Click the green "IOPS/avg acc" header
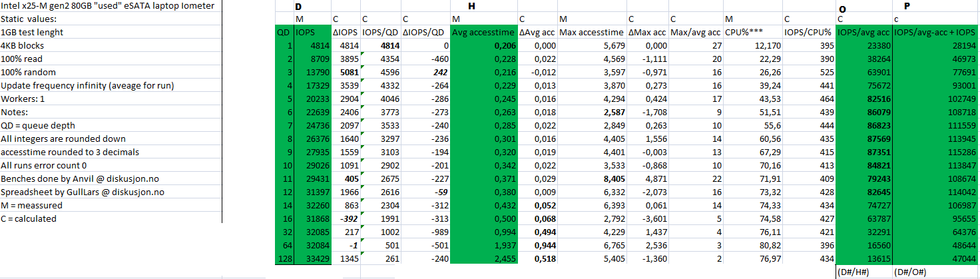Image resolution: width=980 pixels, height=279 pixels. click(x=863, y=32)
